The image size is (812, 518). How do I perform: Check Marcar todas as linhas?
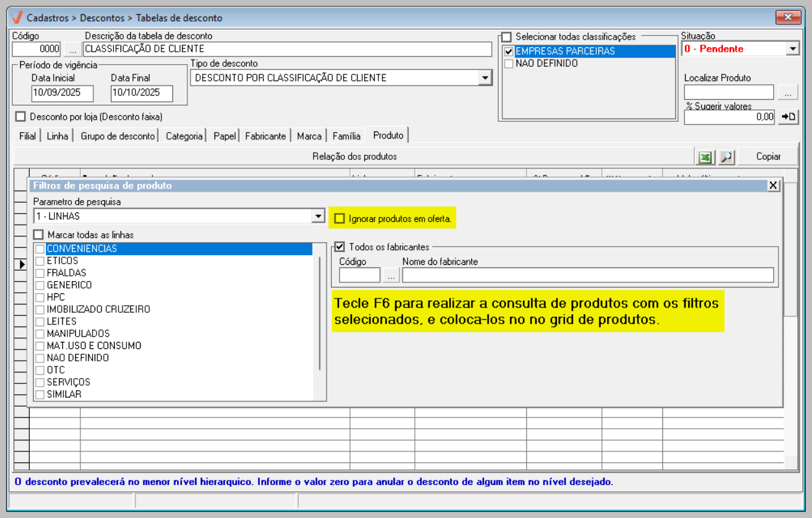click(x=39, y=234)
